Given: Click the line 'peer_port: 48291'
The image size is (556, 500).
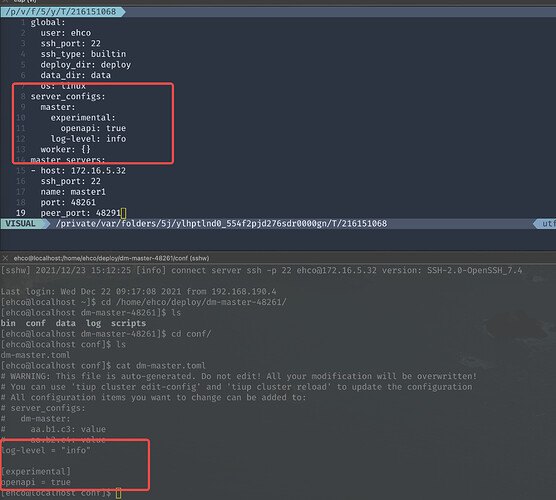Looking at the screenshot, I should click(x=81, y=213).
